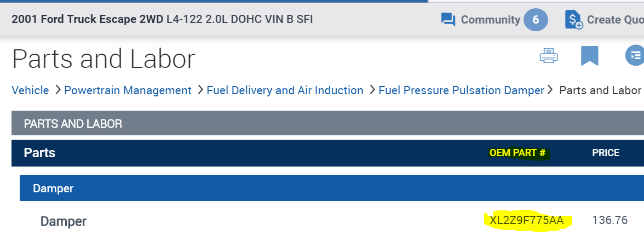Click the Community chat bubble icon

pos(448,20)
